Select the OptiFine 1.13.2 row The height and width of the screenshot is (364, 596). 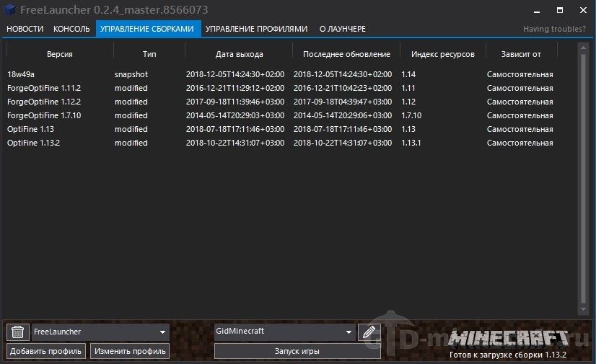pos(281,143)
